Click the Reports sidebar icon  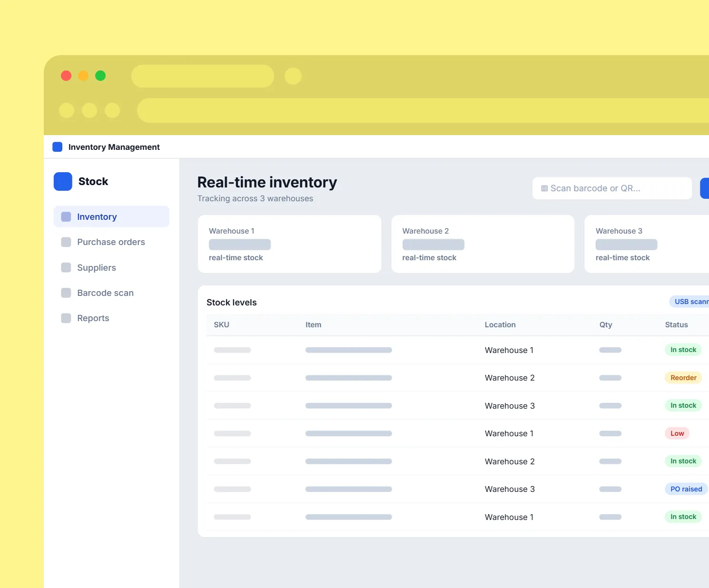click(x=66, y=318)
